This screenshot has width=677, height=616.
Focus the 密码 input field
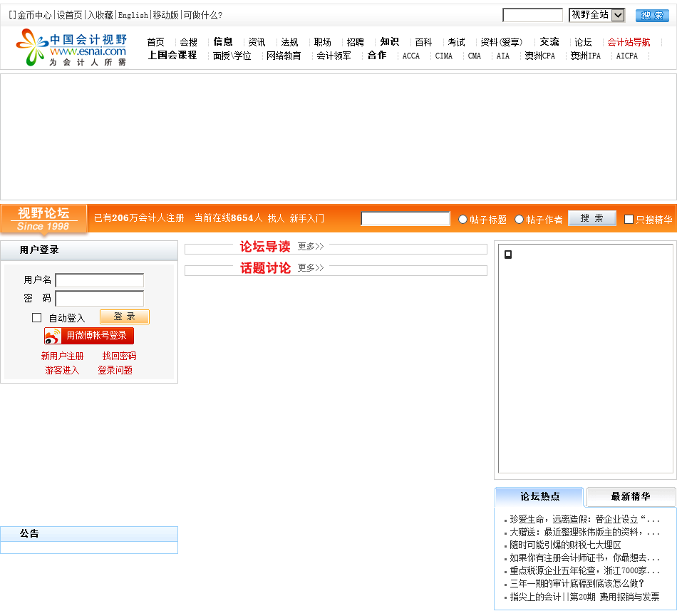(100, 299)
